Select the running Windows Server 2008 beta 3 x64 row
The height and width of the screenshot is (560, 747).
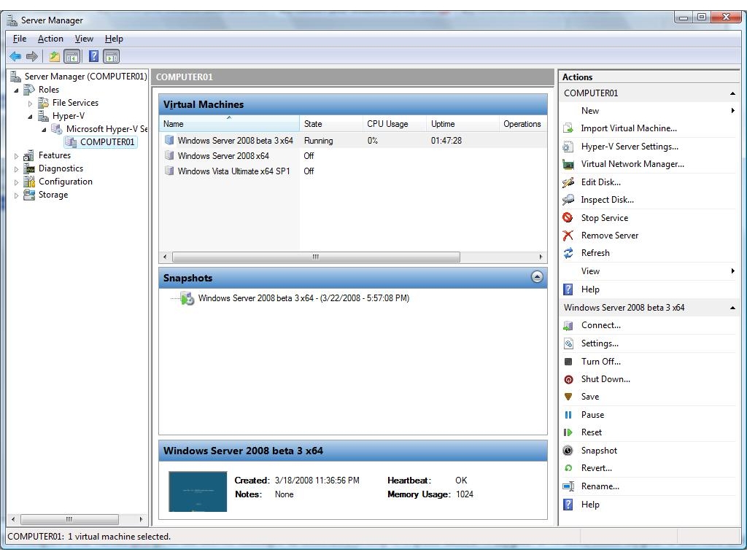click(352, 141)
